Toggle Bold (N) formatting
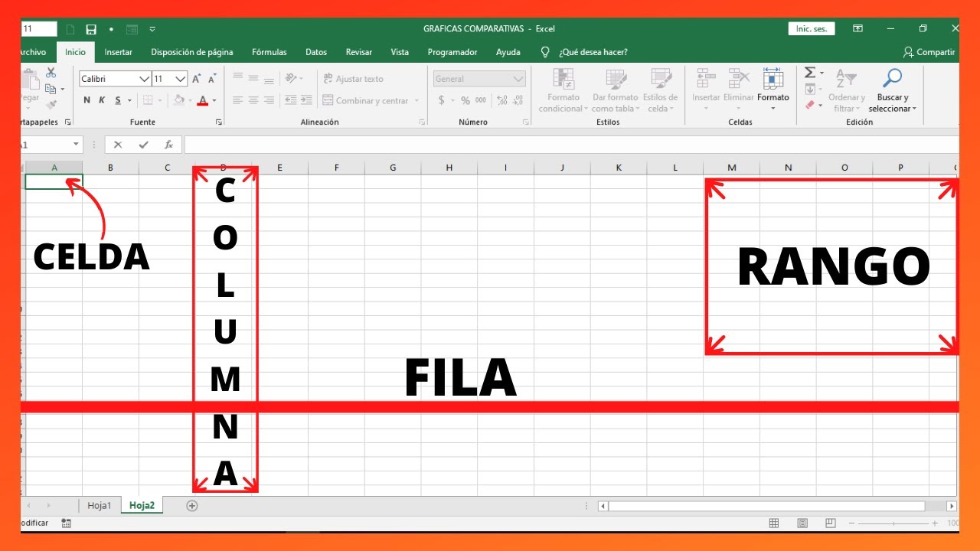 point(87,100)
